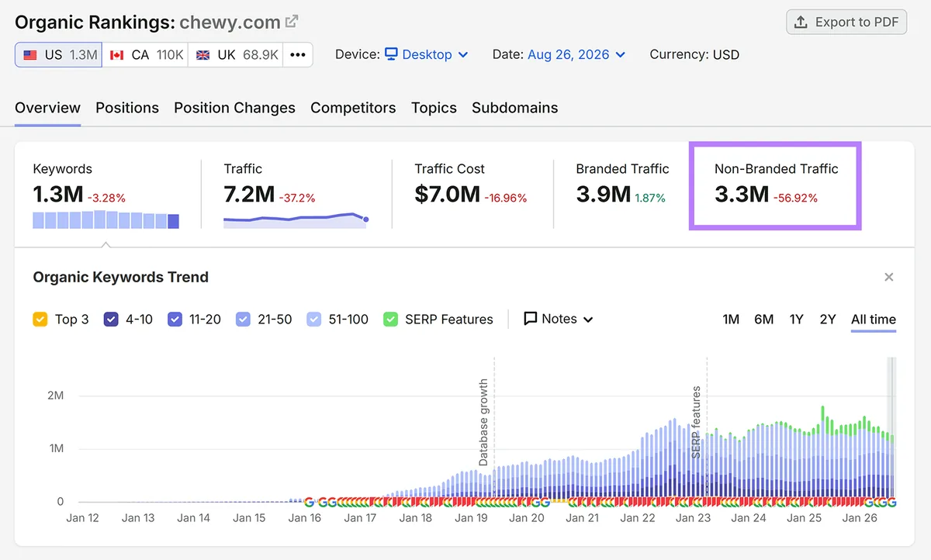Select the UK 68.9K database
Screen dimensions: 931x560
[234, 55]
